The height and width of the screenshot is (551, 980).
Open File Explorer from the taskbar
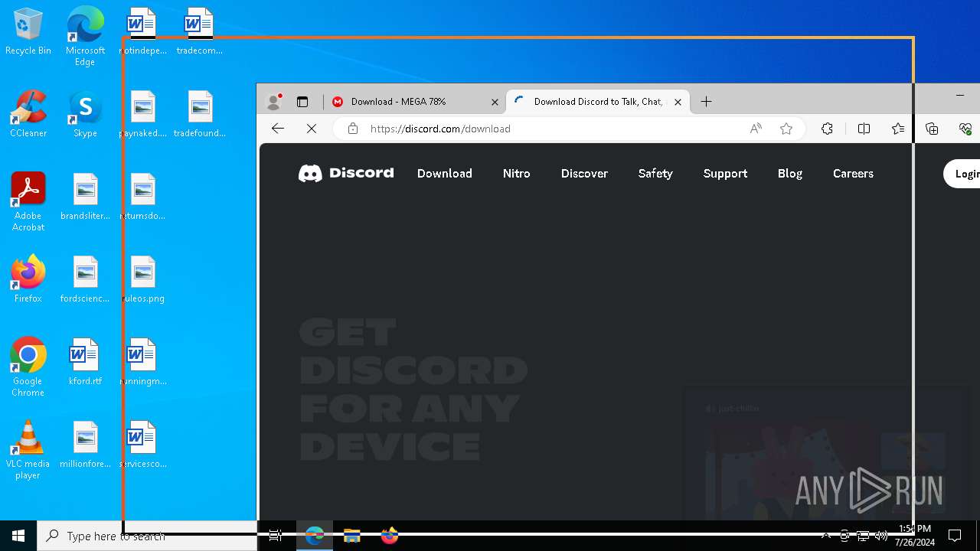pyautogui.click(x=352, y=536)
